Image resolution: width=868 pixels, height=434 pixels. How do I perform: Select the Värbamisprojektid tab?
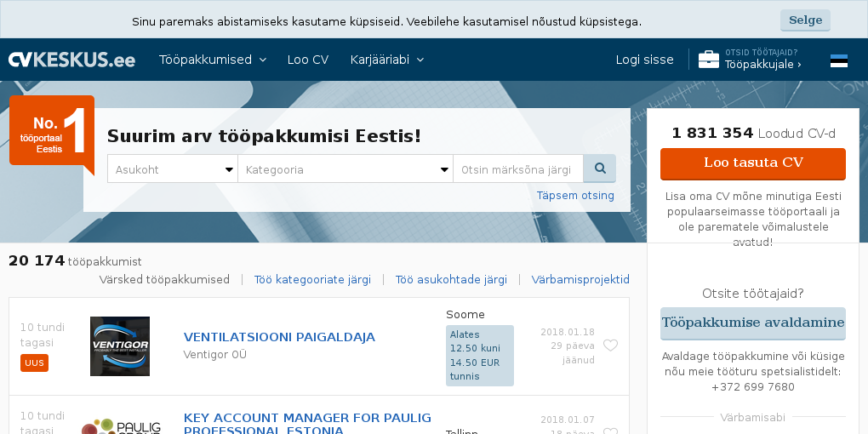(x=580, y=280)
